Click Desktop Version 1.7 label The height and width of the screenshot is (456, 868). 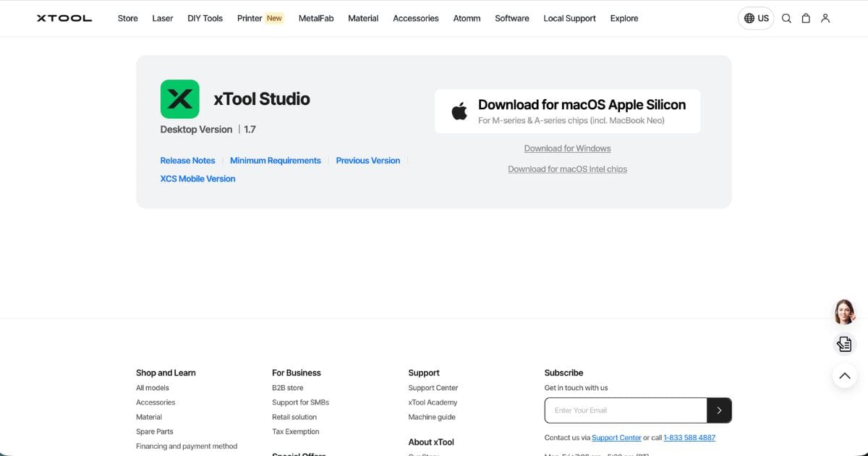pos(208,130)
